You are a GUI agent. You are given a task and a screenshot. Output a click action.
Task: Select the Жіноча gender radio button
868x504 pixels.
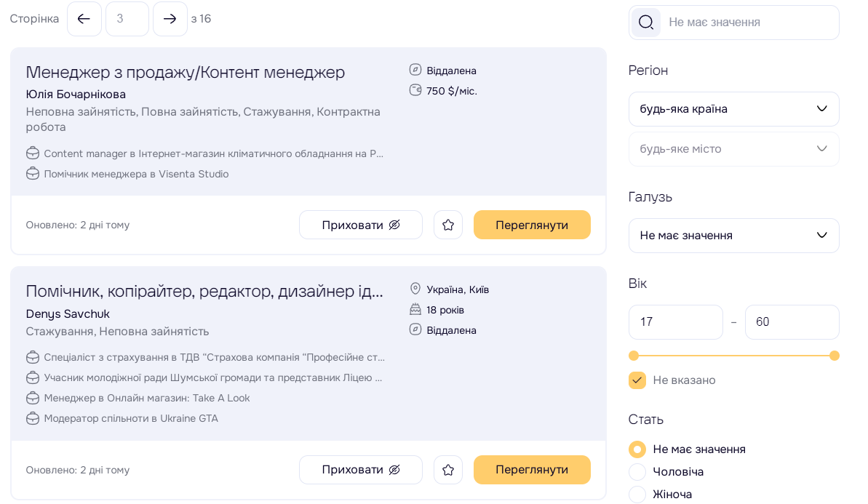point(637,495)
